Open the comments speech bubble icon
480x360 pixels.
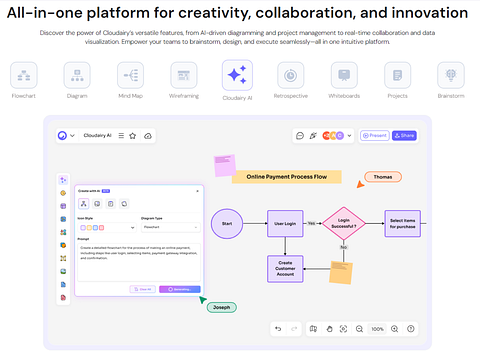300,136
